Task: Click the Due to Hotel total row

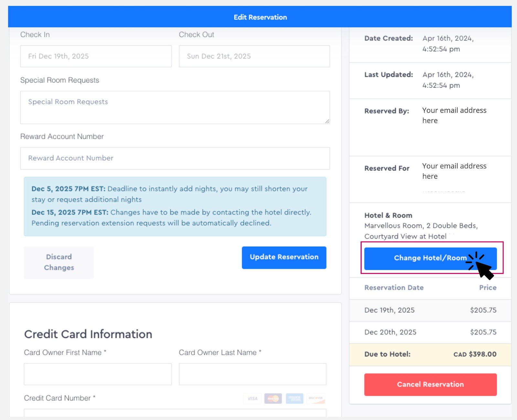Action: (x=430, y=354)
